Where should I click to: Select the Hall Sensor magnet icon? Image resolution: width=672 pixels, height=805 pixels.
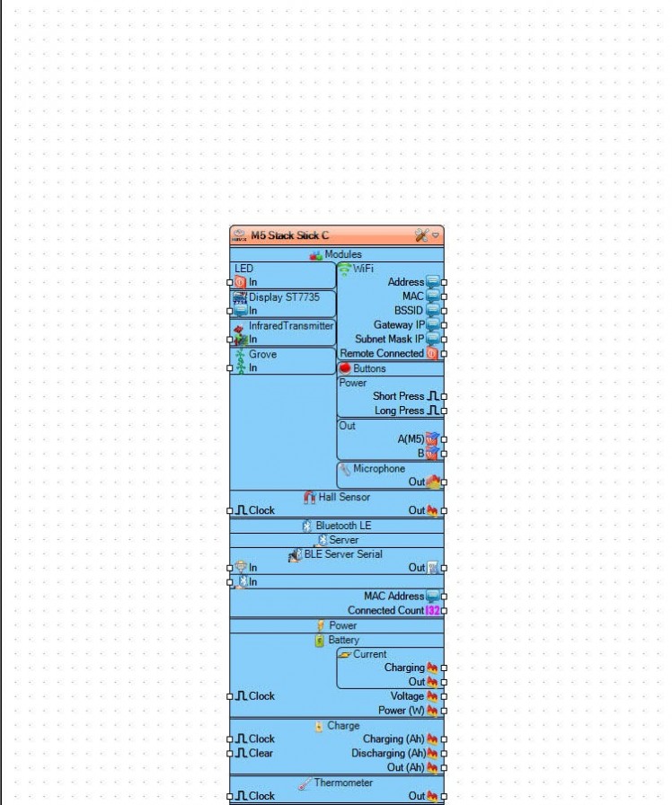[x=310, y=497]
